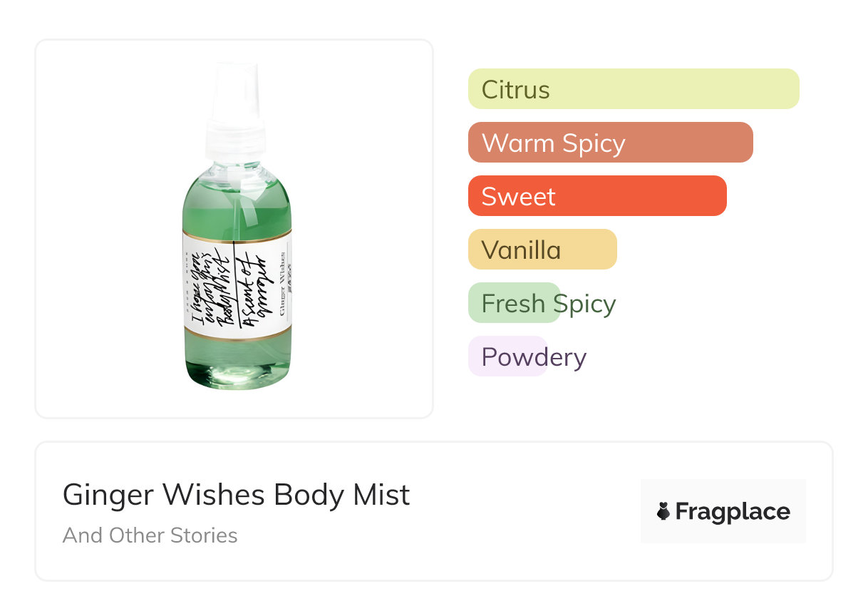Click the Fragplace wordmark text

tap(733, 511)
